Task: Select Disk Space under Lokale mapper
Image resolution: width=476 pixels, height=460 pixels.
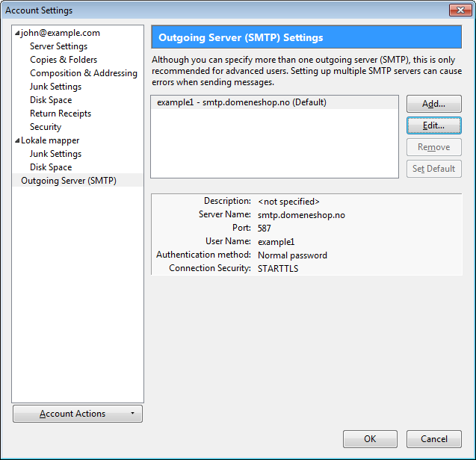Action: (x=51, y=167)
